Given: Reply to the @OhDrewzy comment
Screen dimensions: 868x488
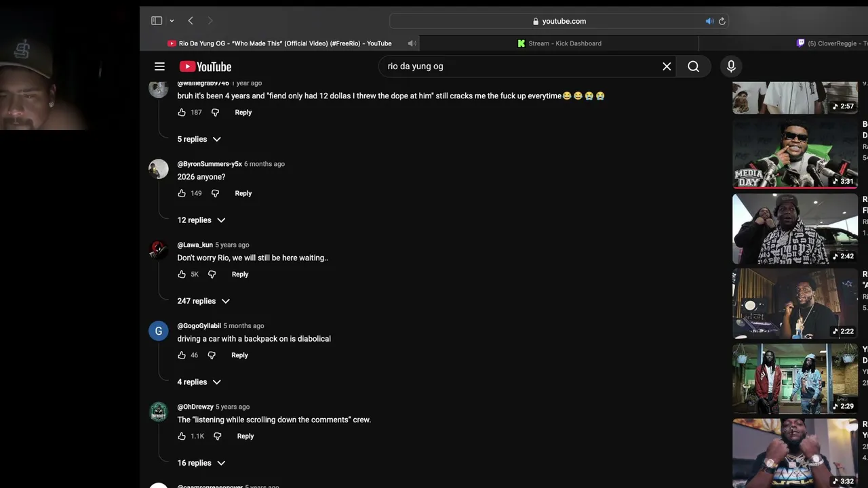Looking at the screenshot, I should coord(245,436).
